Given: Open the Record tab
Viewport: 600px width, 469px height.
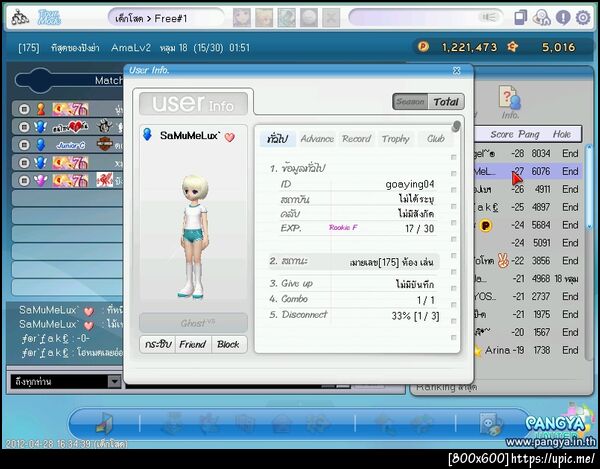Looking at the screenshot, I should 356,139.
